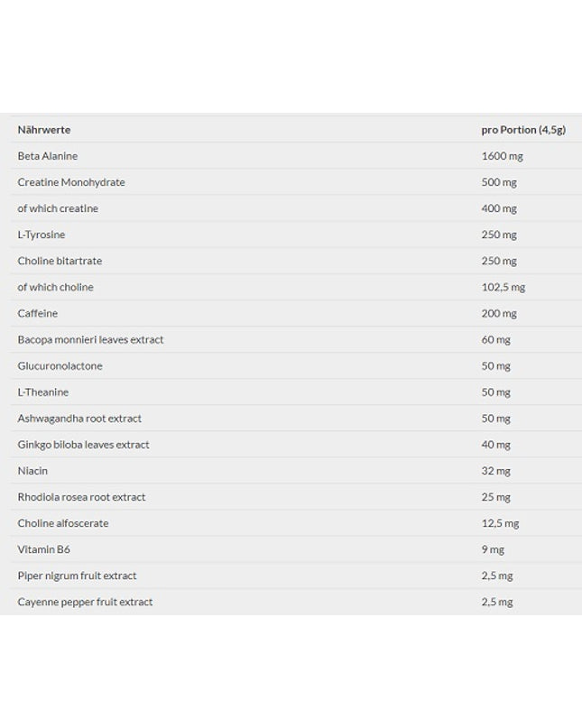Select the 102,5 mg choline value
The width and height of the screenshot is (582, 728).
(x=503, y=288)
